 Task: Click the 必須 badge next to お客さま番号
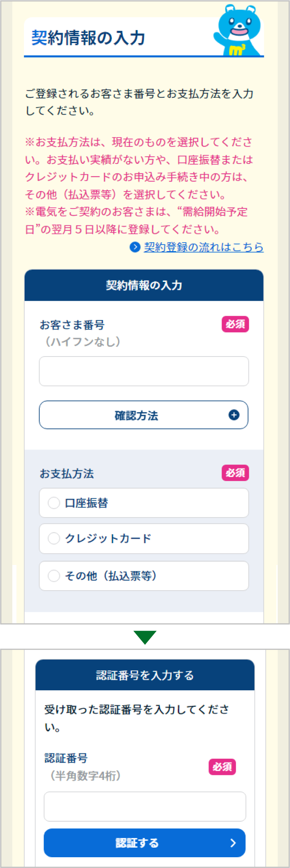[235, 324]
